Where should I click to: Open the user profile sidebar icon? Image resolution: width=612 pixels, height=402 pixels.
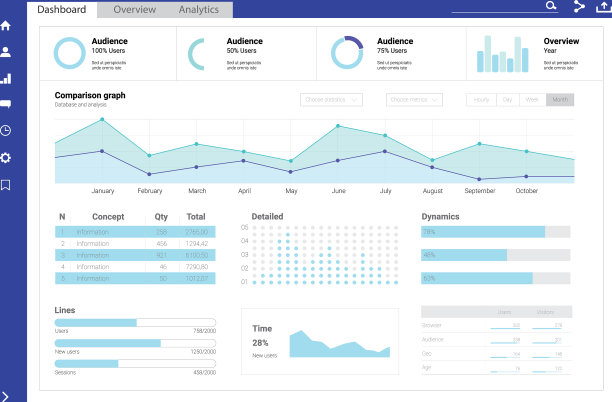[x=6, y=52]
